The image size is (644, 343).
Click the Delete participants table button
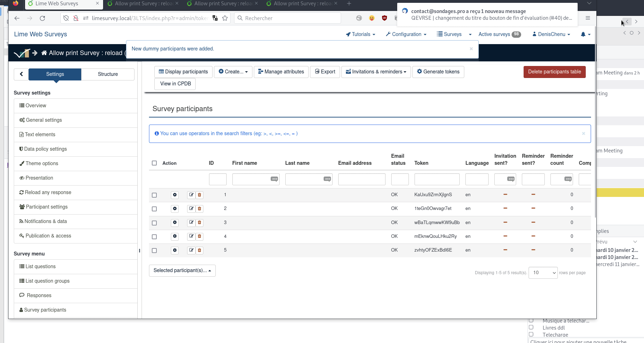click(x=554, y=72)
